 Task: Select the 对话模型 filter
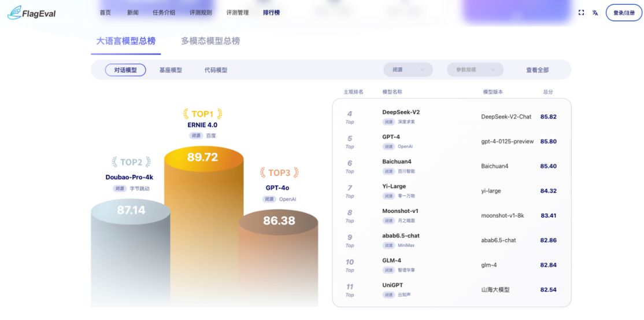click(x=125, y=70)
